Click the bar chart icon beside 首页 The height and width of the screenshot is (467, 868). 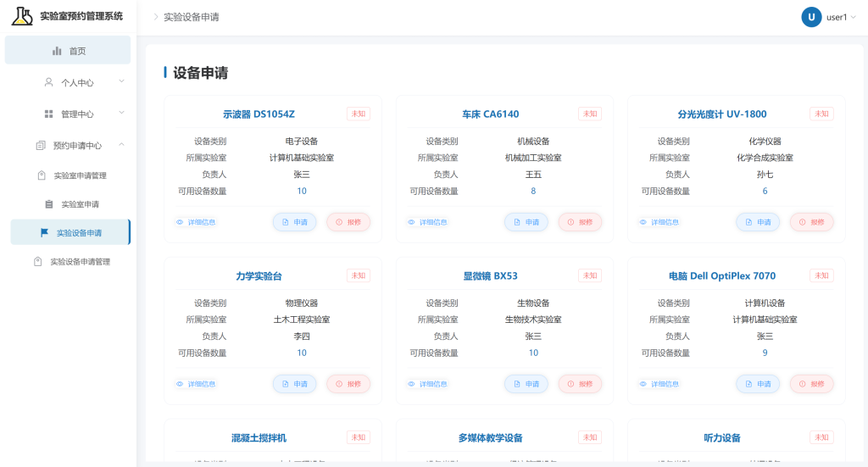pyautogui.click(x=57, y=51)
